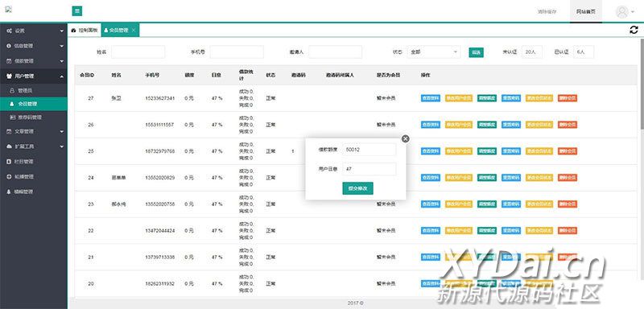Click the dashboard icon on 控制面板 tab

pyautogui.click(x=73, y=31)
